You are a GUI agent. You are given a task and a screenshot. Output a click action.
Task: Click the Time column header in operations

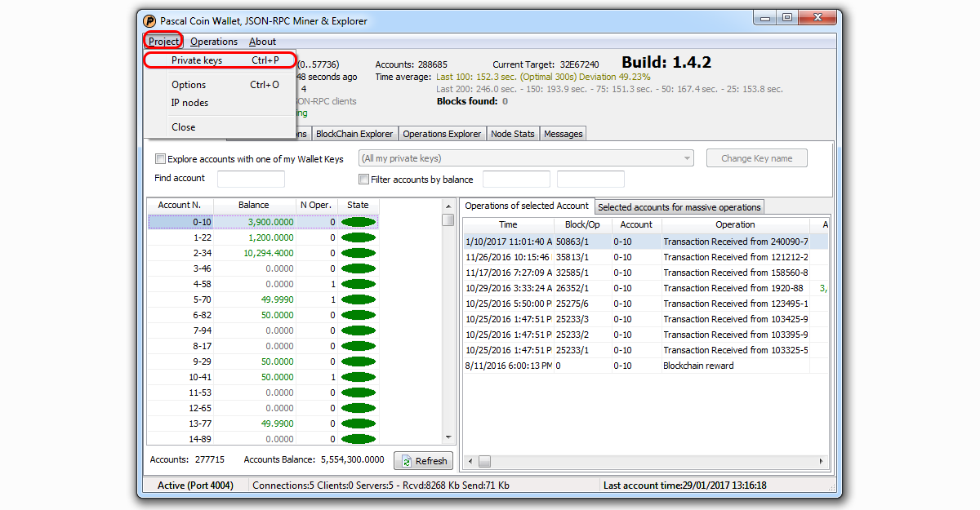tap(508, 224)
